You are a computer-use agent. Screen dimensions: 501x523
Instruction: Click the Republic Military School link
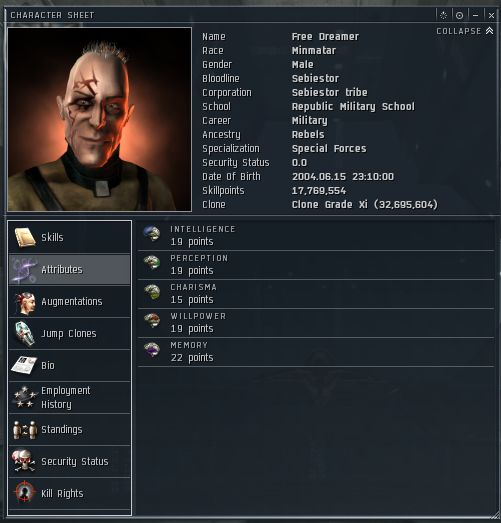[353, 107]
